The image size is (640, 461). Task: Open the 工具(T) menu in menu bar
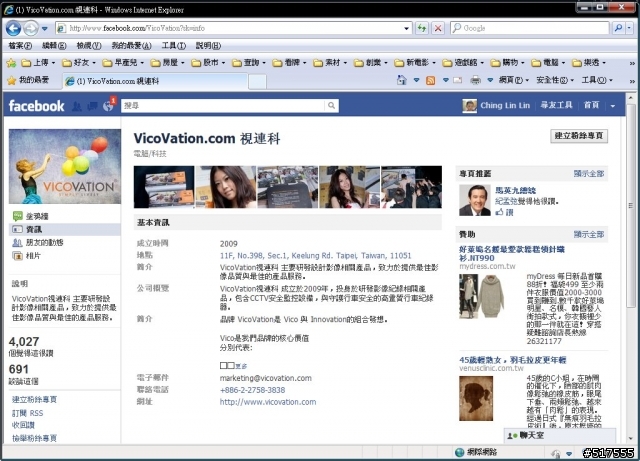[x=173, y=45]
